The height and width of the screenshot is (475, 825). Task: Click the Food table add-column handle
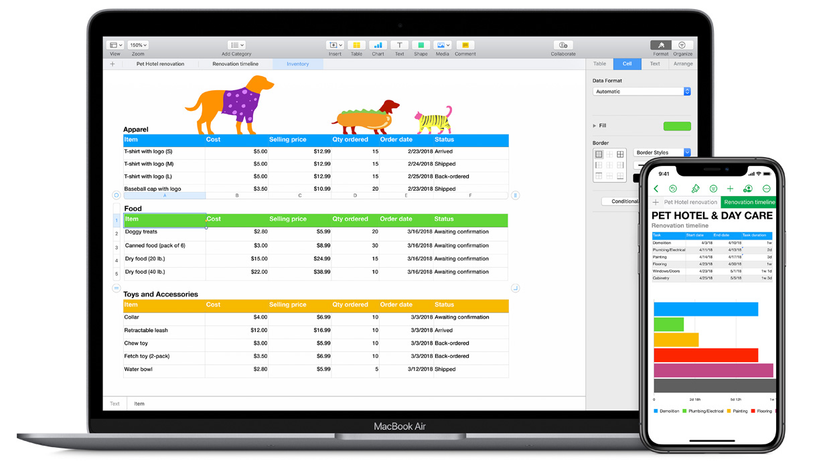(515, 195)
